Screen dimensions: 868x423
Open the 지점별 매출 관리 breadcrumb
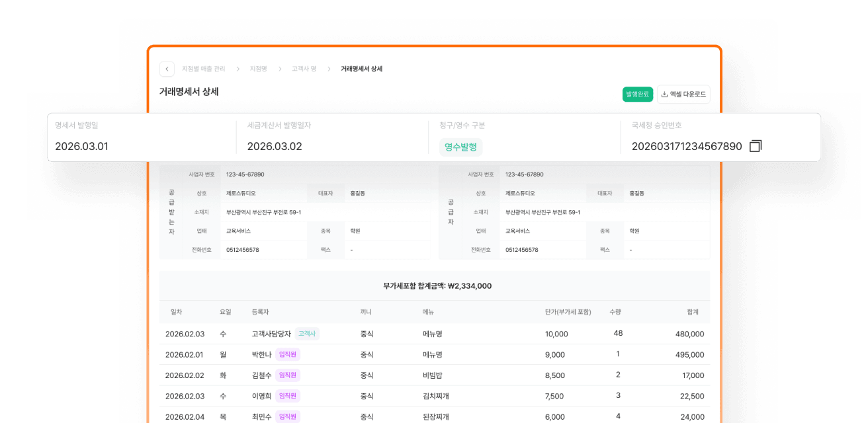coord(204,69)
